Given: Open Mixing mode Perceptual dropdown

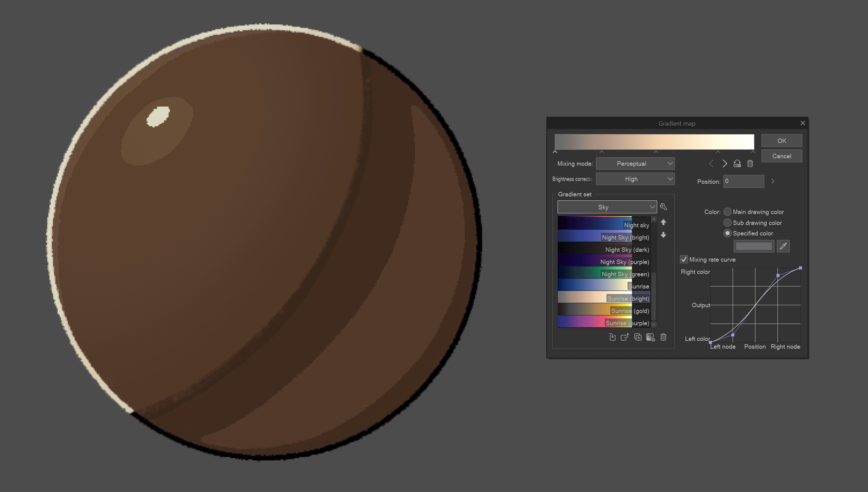Looking at the screenshot, I should tap(635, 164).
